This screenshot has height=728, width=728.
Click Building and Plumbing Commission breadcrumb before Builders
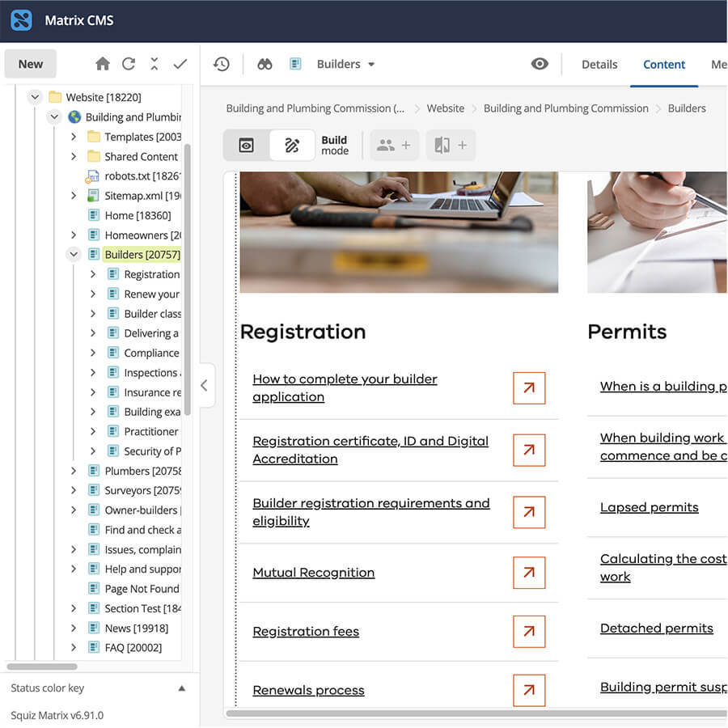coord(566,108)
